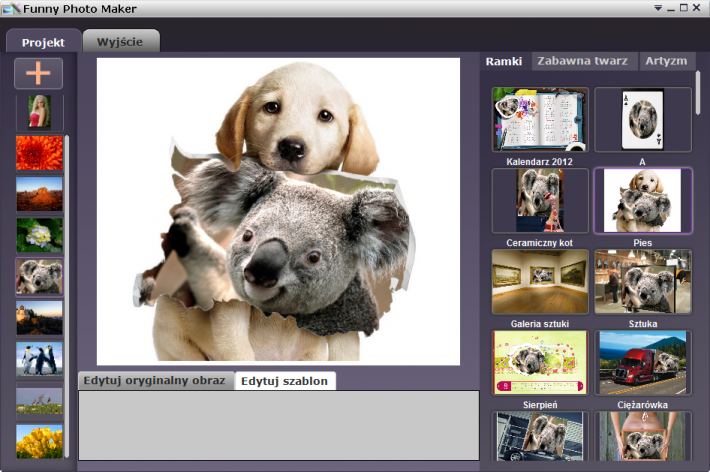Screen dimensions: 710x472
Task: Click the Sierpień label
Action: pos(540,405)
